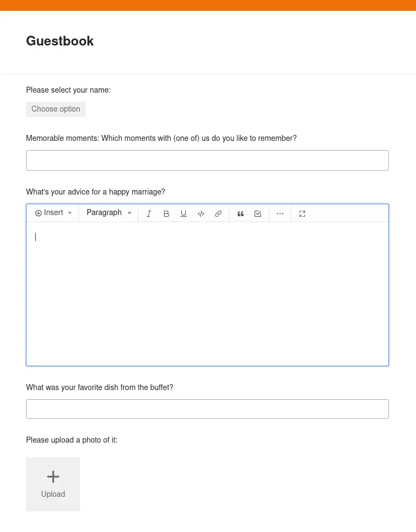The height and width of the screenshot is (532, 416).
Task: Insert a block quote with the quote icon
Action: coord(240,214)
